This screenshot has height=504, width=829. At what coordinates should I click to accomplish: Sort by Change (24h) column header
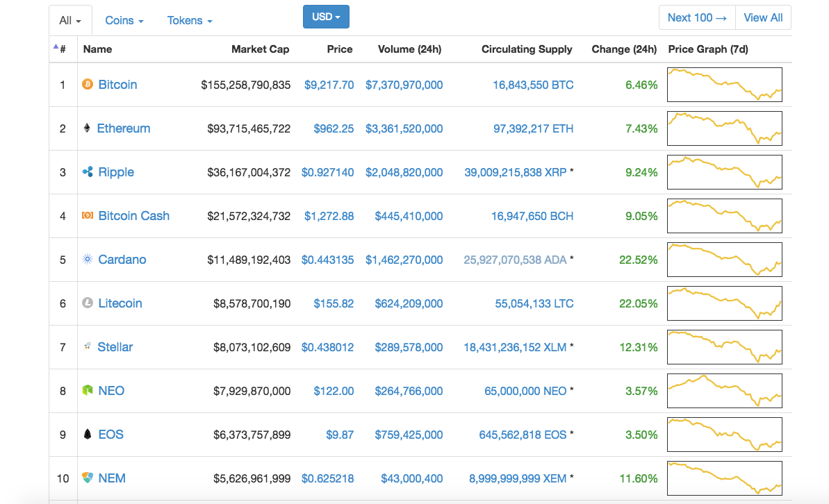pyautogui.click(x=624, y=49)
